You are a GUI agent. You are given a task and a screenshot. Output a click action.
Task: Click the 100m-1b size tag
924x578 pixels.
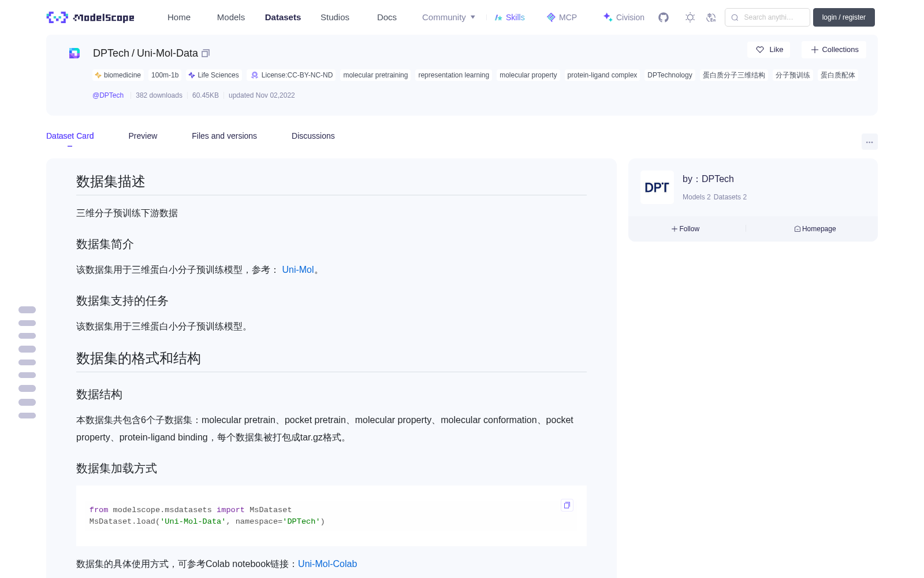(x=165, y=75)
